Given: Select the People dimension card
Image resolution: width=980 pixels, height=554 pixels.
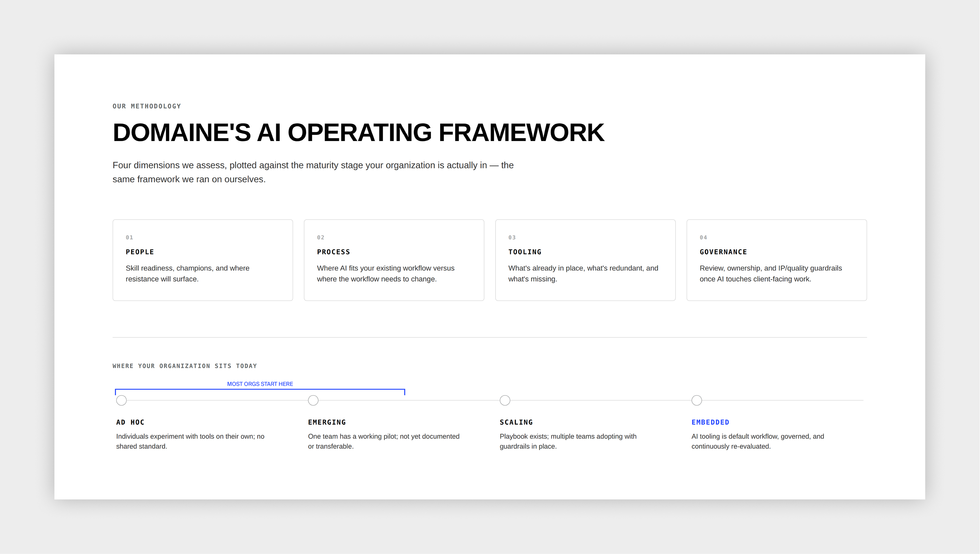Looking at the screenshot, I should point(202,260).
